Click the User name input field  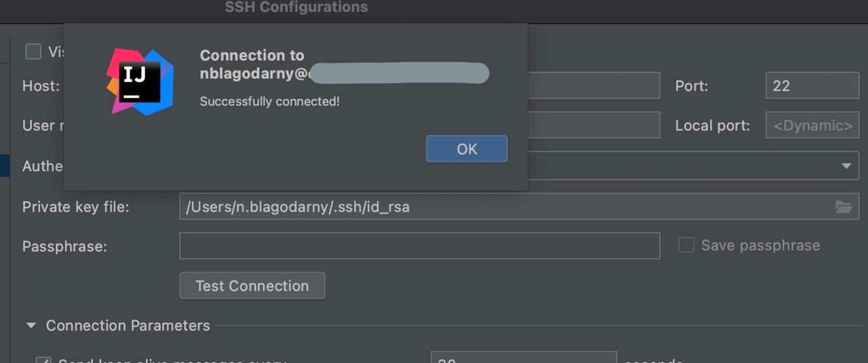click(593, 125)
